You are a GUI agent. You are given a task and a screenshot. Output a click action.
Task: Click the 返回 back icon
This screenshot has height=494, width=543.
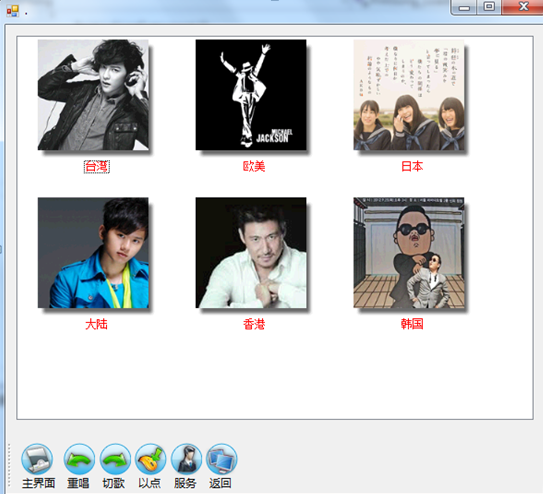pyautogui.click(x=222, y=459)
